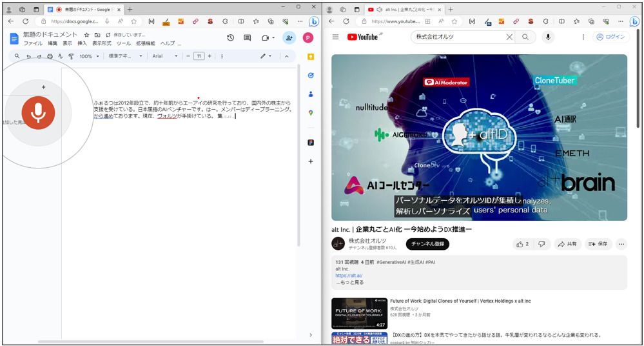Open version history in Google Docs
This screenshot has width=644, height=346.
tap(230, 38)
